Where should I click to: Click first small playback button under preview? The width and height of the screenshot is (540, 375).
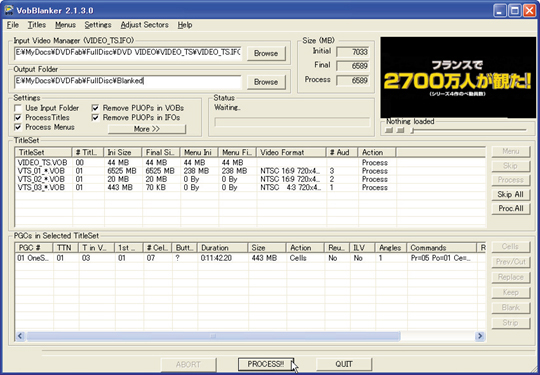[x=389, y=130]
